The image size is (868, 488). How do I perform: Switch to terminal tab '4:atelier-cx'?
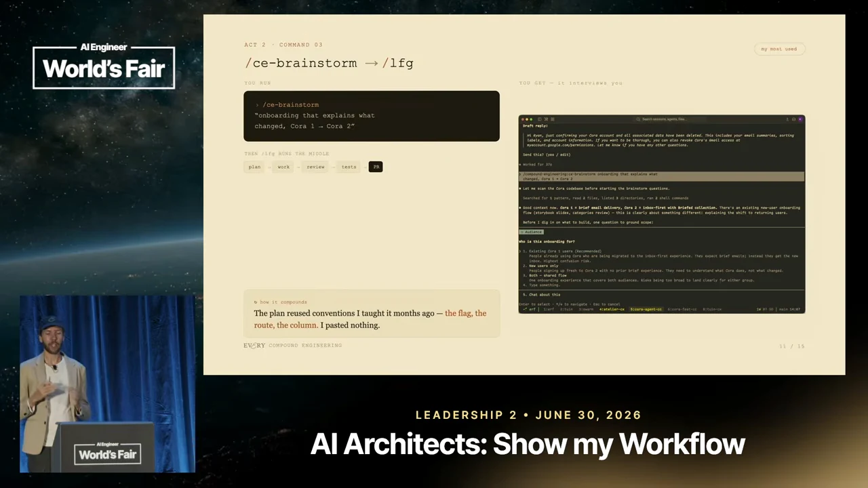(x=612, y=309)
